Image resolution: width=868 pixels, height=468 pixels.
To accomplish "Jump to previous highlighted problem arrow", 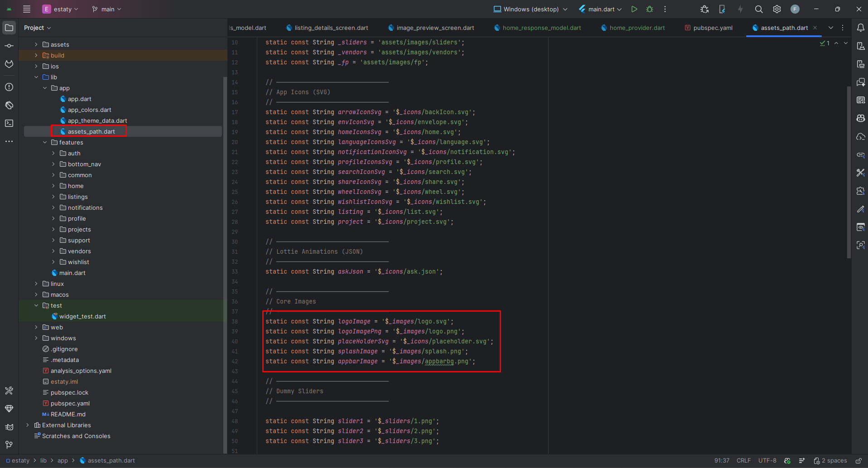I will click(836, 43).
